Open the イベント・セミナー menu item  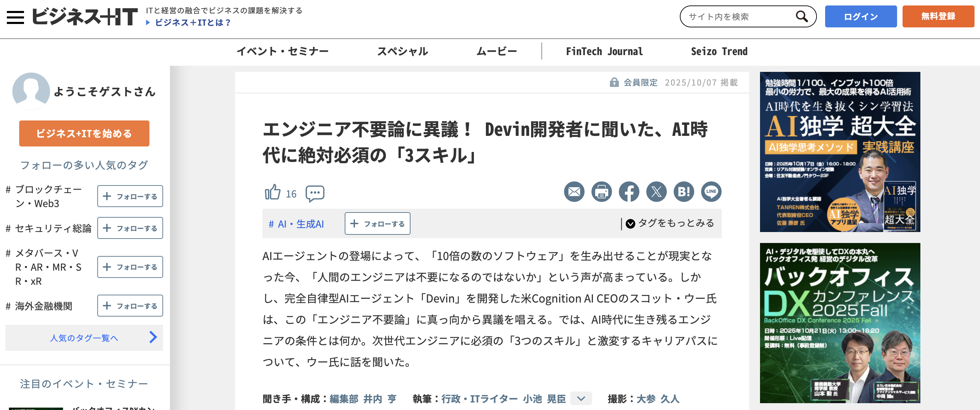click(x=282, y=51)
